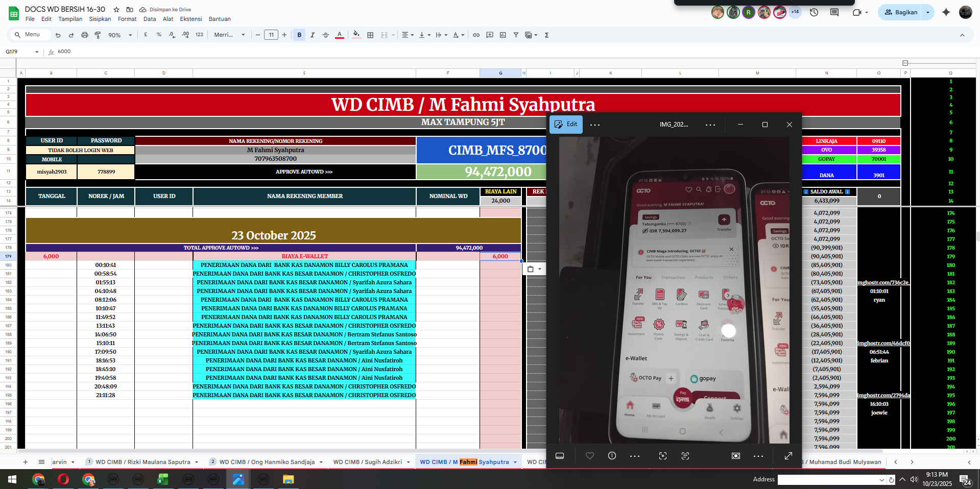Open the fill color picker
The height and width of the screenshot is (489, 980).
(356, 35)
